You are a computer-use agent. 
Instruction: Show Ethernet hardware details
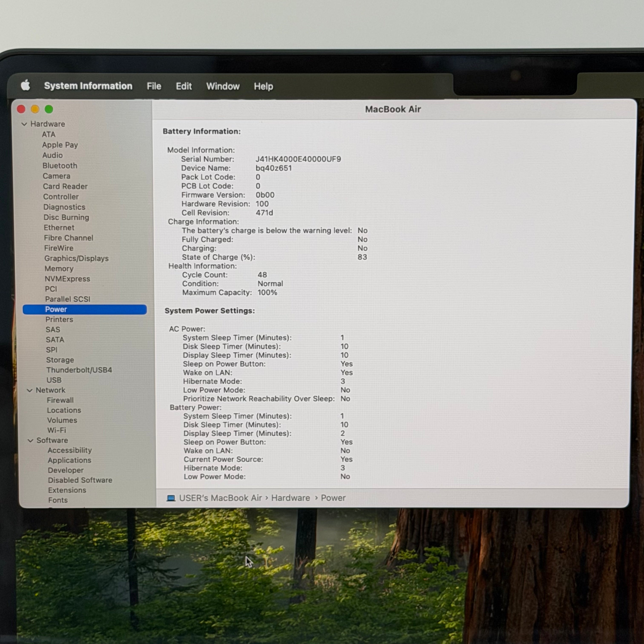point(59,228)
